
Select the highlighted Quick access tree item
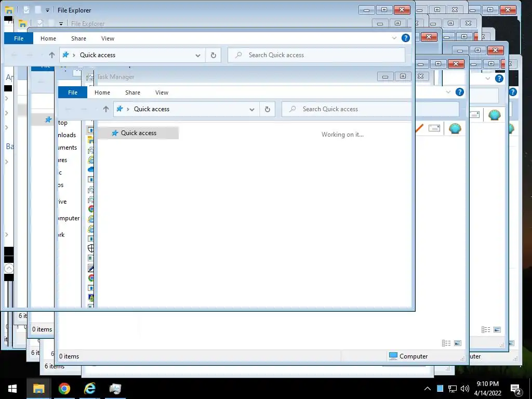point(138,133)
